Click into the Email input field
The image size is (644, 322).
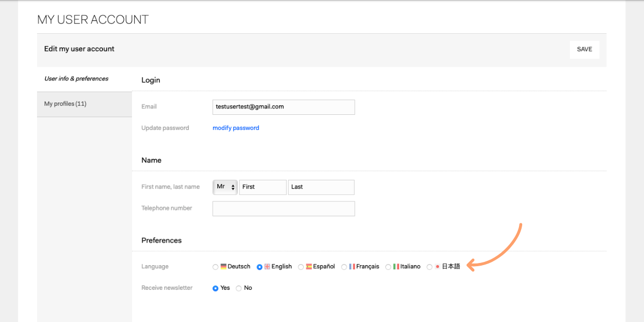(283, 107)
